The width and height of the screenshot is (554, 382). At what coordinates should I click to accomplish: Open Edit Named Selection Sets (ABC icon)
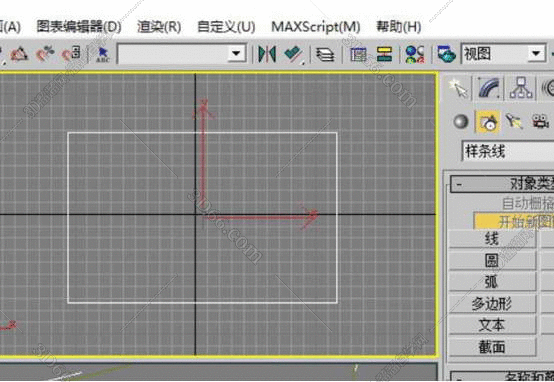click(x=103, y=55)
